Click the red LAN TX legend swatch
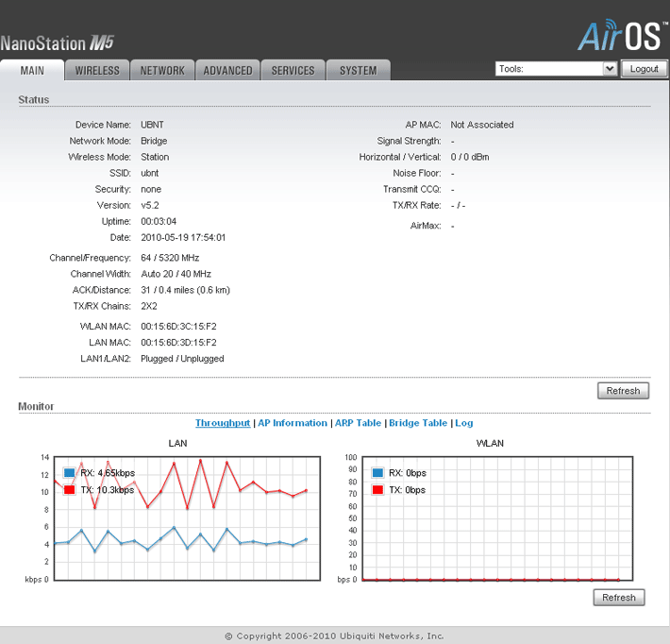Screen dimensions: 670x644 coord(69,490)
